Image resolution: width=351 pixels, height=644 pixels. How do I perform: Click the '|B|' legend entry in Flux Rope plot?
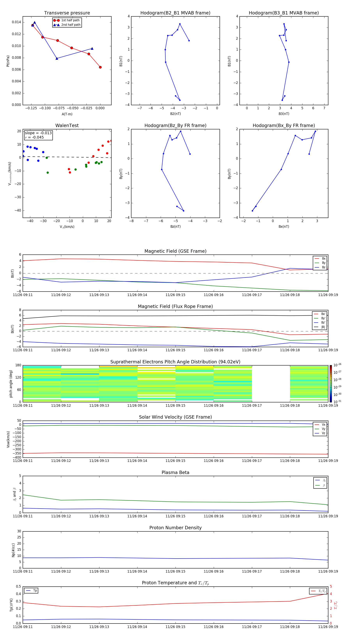[x=320, y=327]
